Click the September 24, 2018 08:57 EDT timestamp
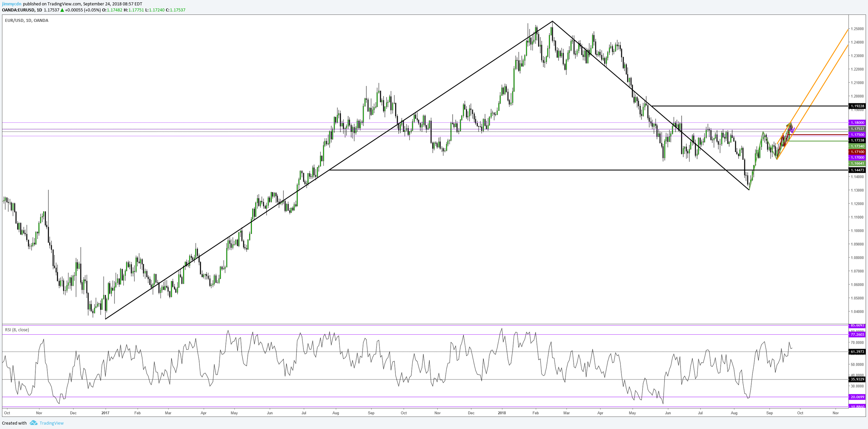Screen dimensions: 868x429 112,4
